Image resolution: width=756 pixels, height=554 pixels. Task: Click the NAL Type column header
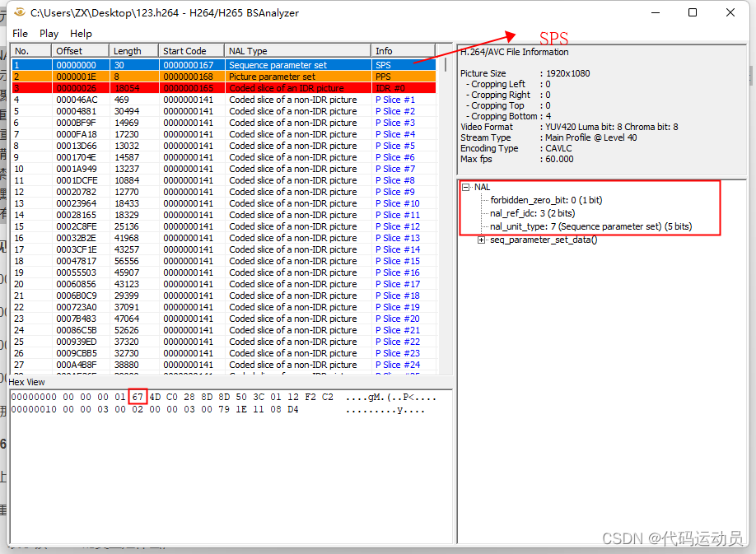[298, 49]
